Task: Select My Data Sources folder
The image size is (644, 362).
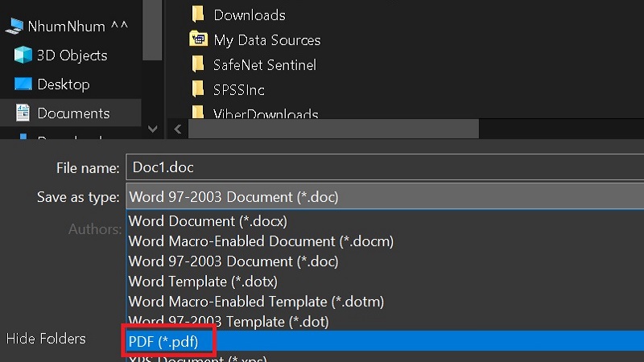Action: pyautogui.click(x=255, y=40)
